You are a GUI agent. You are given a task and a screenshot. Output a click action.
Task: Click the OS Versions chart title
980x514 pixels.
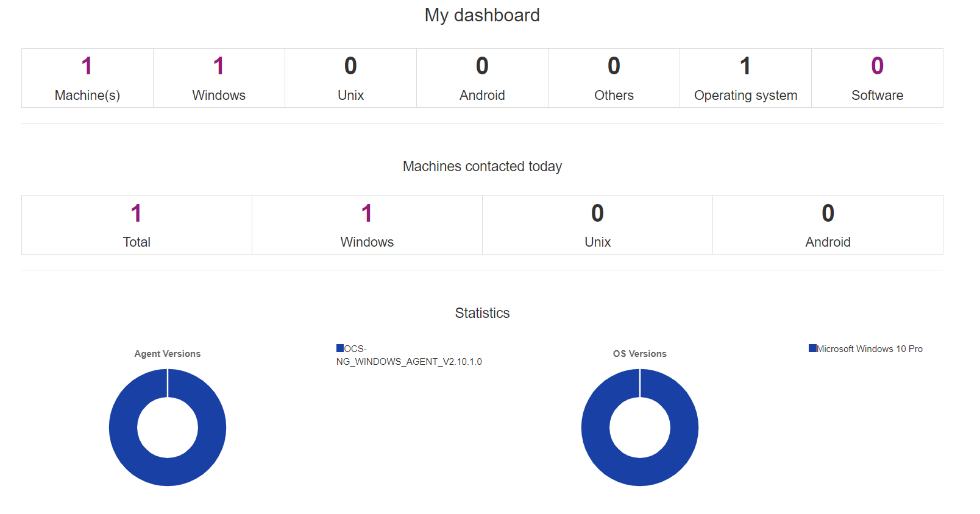(x=640, y=354)
